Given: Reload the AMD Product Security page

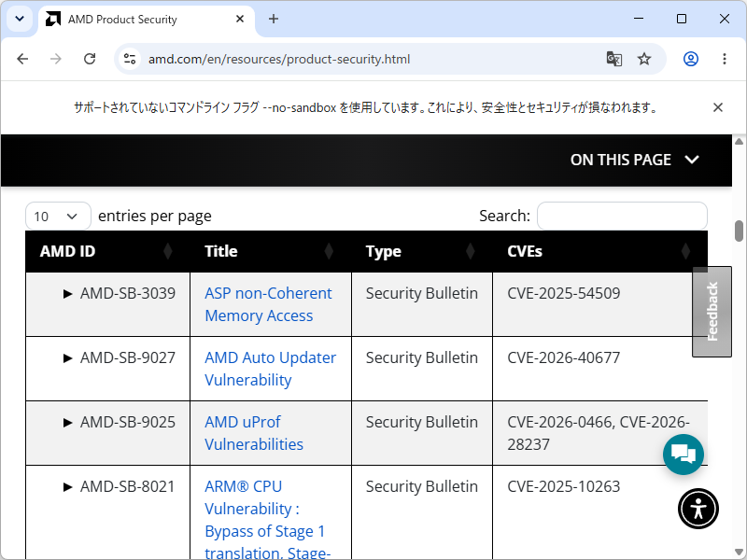Looking at the screenshot, I should [x=90, y=59].
